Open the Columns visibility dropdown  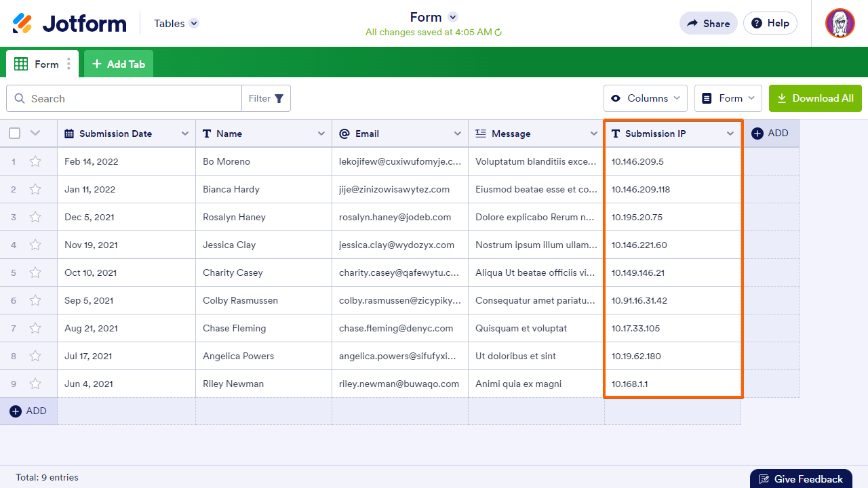point(645,98)
